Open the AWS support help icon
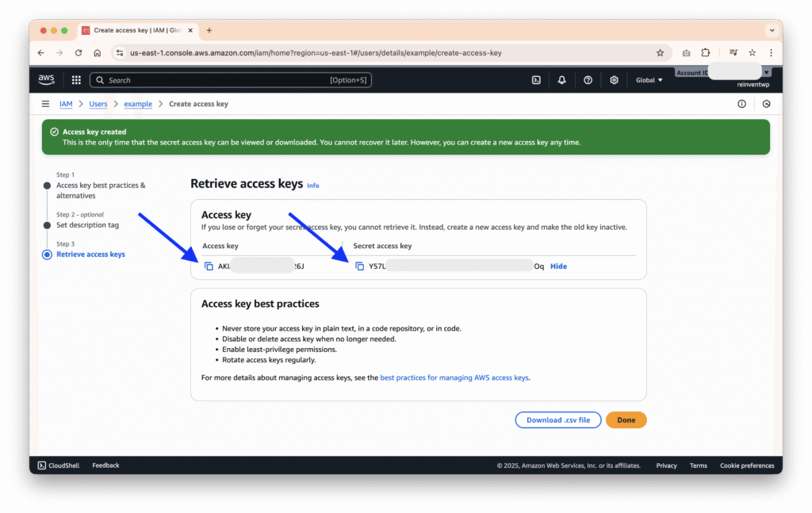The height and width of the screenshot is (513, 812). (588, 80)
